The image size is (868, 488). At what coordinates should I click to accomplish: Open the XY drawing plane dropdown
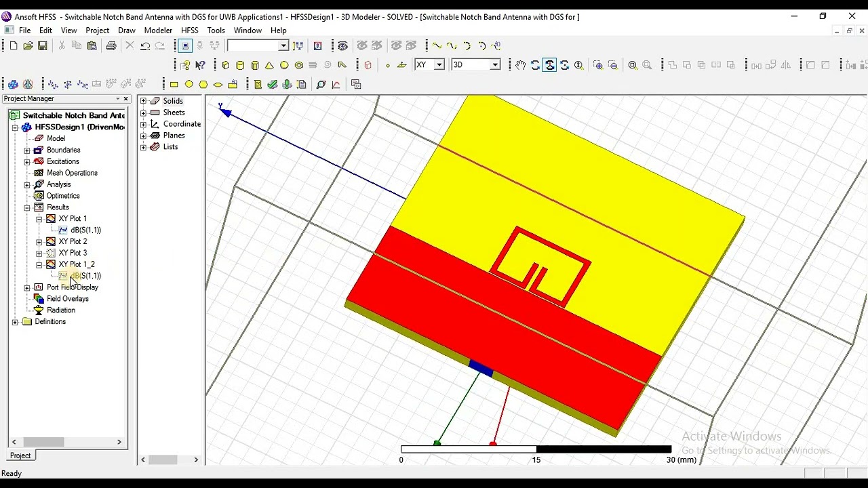439,64
